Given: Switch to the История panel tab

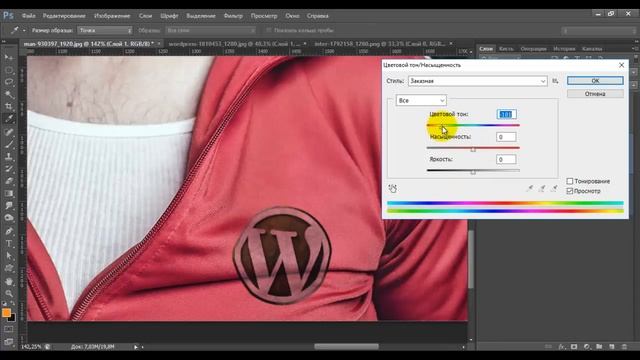Looking at the screenshot, I should pos(564,49).
